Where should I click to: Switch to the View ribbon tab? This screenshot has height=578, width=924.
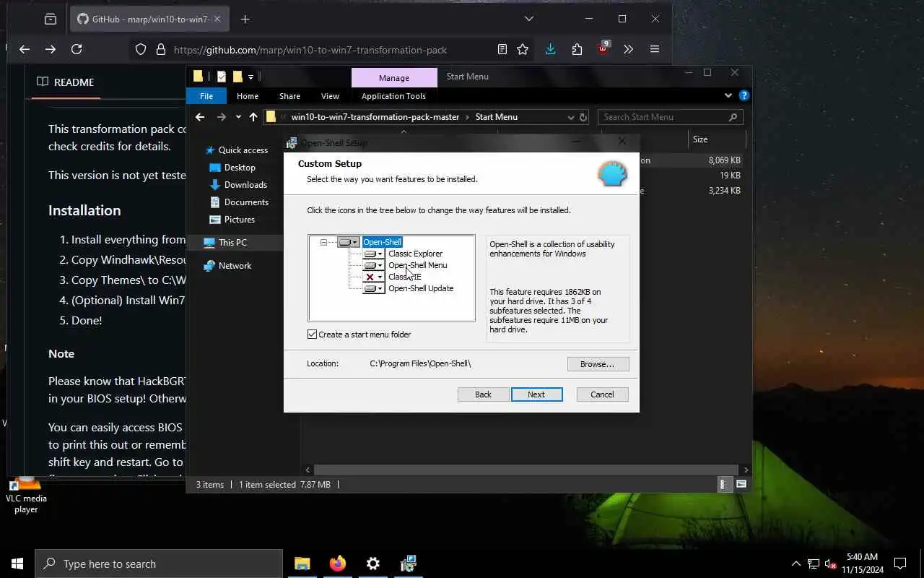coord(330,96)
